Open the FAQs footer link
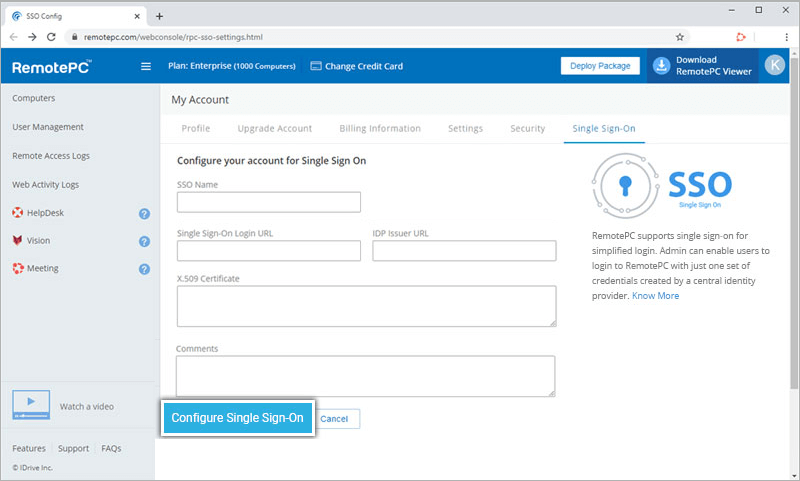800x481 pixels. [x=111, y=448]
